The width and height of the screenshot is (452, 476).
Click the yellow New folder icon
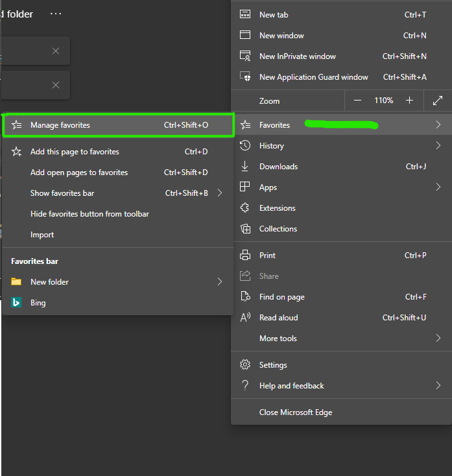tap(16, 281)
